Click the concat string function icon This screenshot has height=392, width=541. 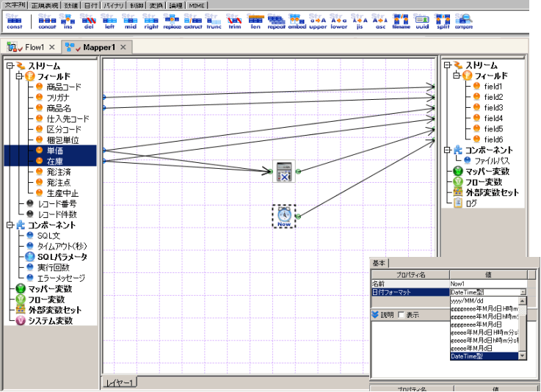point(46,21)
